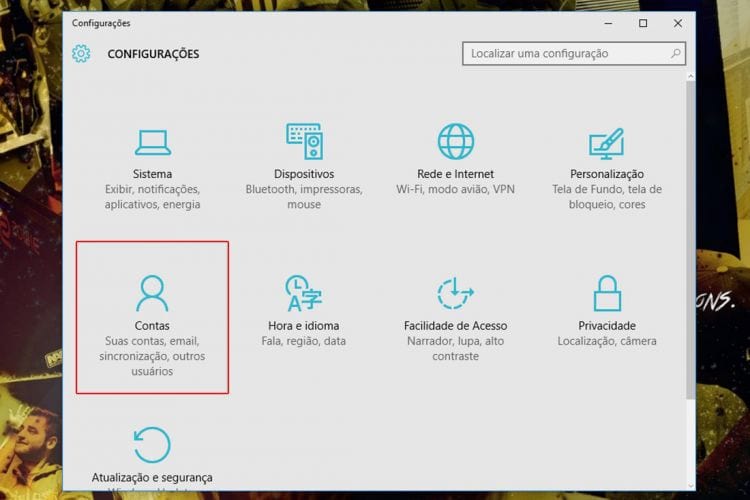Click the scrollbar up arrow

click(691, 76)
